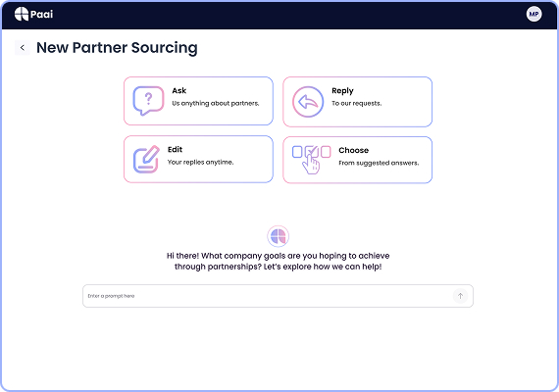This screenshot has height=392, width=559.
Task: Focus the 'Enter a prompt here' field
Action: coord(278,296)
